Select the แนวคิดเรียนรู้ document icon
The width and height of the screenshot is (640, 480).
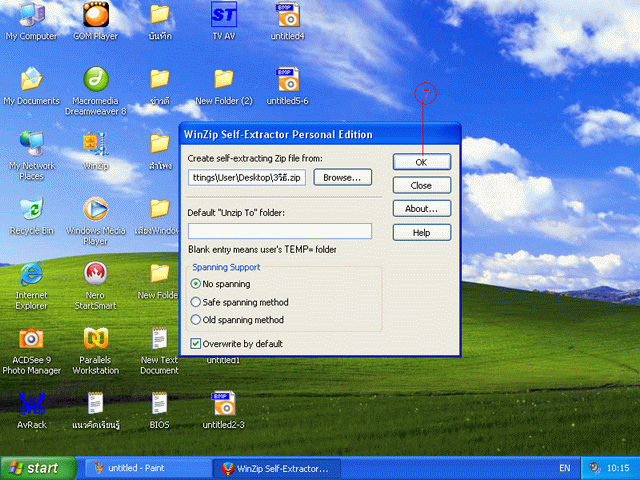[96, 410]
